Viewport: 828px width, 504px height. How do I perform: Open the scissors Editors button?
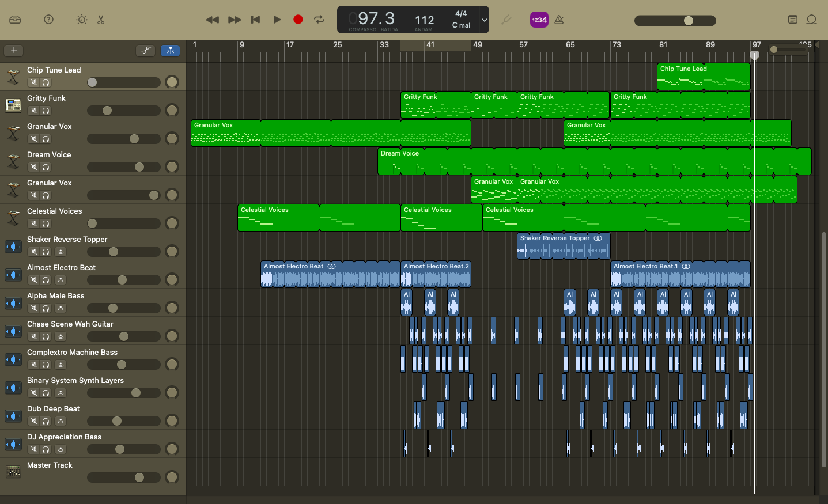coord(101,20)
